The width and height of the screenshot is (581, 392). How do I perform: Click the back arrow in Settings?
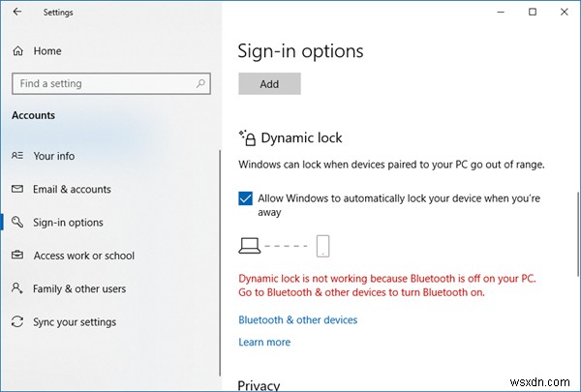coord(17,12)
